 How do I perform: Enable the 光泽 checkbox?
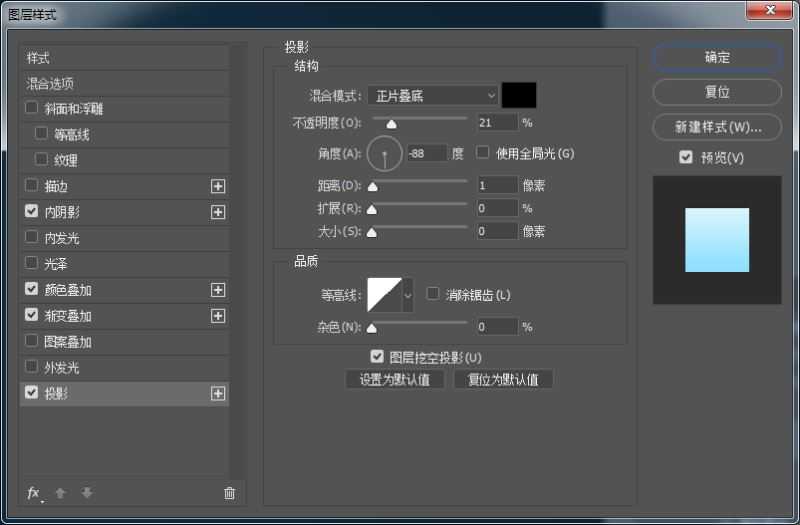click(32, 263)
